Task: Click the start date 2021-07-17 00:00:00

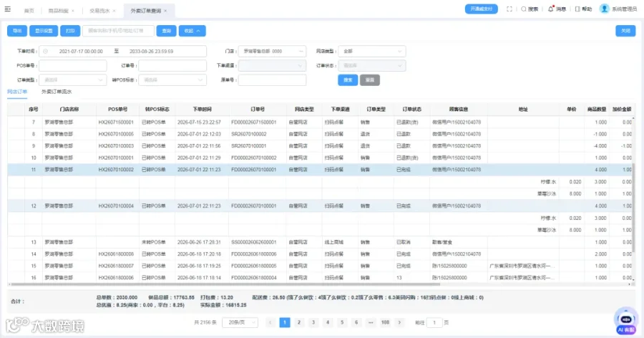Action: (81, 52)
